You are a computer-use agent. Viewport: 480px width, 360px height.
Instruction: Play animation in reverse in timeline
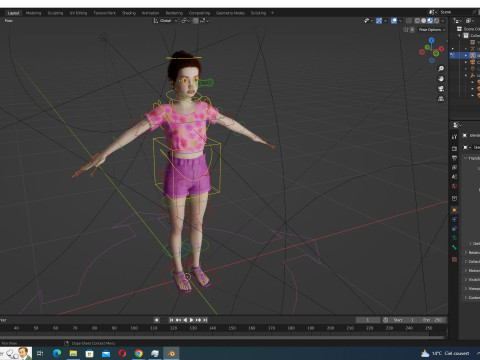[x=185, y=320]
